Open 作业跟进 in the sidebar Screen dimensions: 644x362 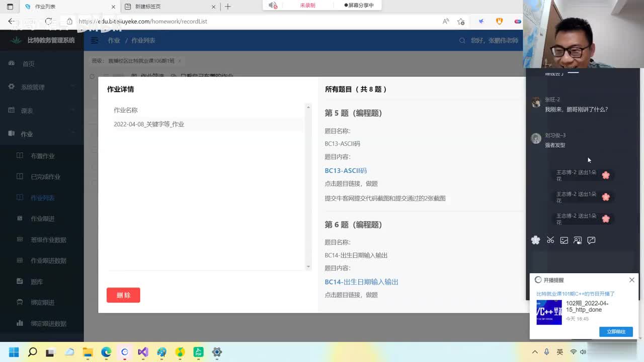coord(42,219)
